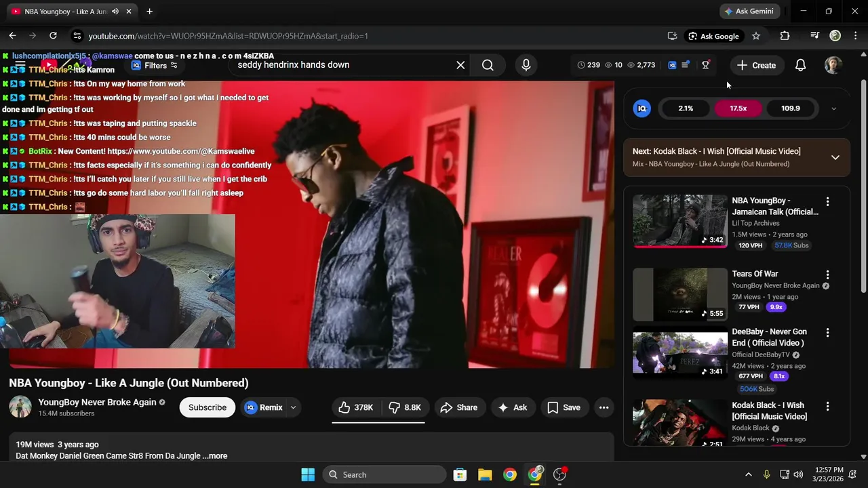Open the vidIQ list icon with blue dot
Viewport: 868px width, 488px height.
pyautogui.click(x=686, y=65)
